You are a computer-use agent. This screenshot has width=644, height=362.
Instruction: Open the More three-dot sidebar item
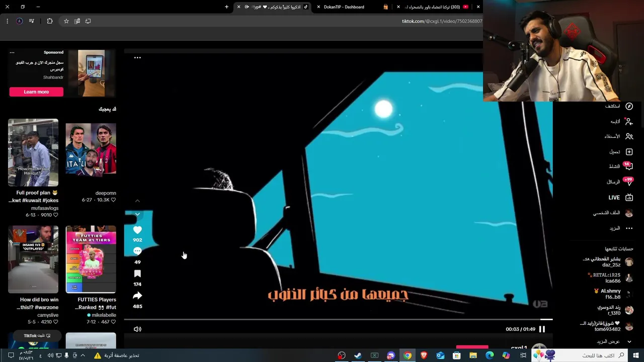[x=629, y=228]
